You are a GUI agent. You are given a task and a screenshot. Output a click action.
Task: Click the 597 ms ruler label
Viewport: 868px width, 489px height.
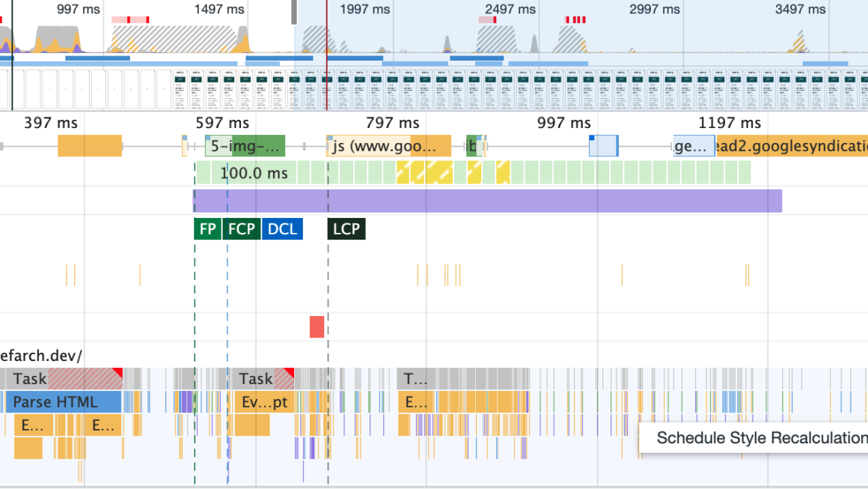(222, 123)
